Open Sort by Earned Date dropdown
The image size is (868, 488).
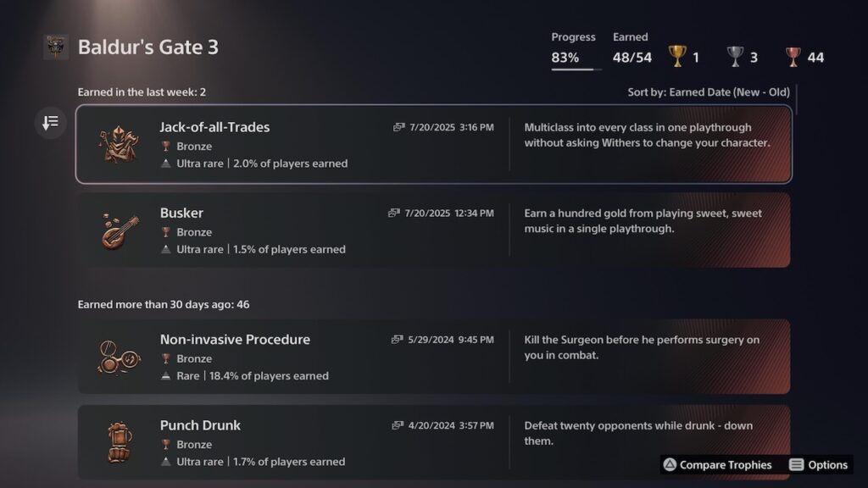709,92
